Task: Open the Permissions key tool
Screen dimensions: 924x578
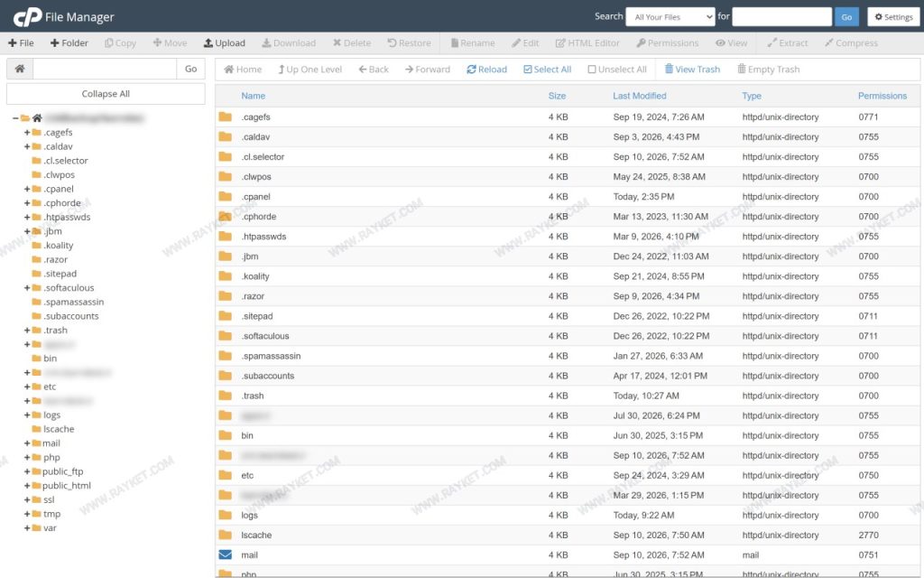Action: pyautogui.click(x=668, y=43)
